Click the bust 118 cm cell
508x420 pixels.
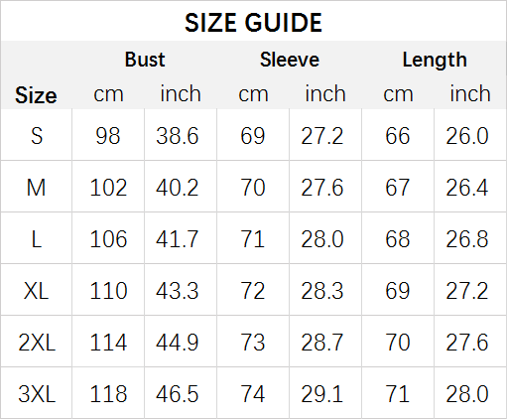[x=108, y=394]
